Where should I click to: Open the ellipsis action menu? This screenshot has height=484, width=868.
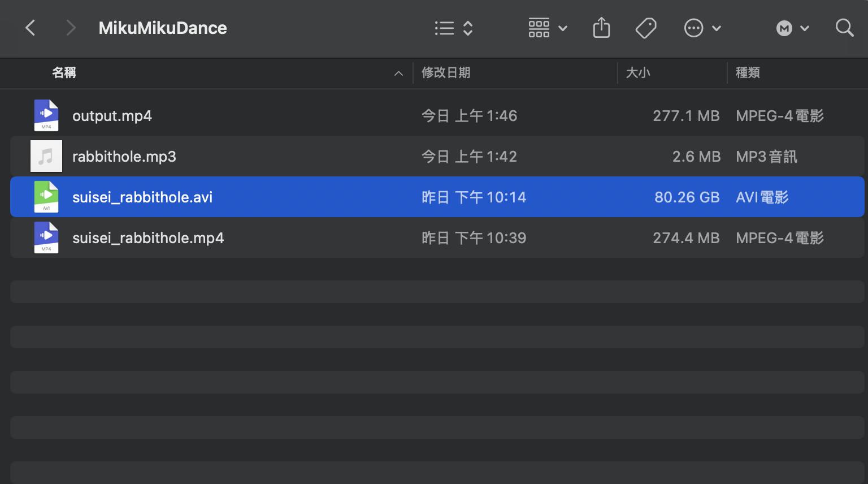[702, 28]
